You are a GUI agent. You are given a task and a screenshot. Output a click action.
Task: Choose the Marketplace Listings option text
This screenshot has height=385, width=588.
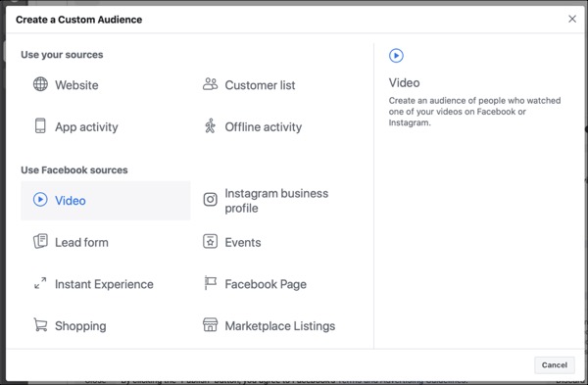pyautogui.click(x=279, y=326)
